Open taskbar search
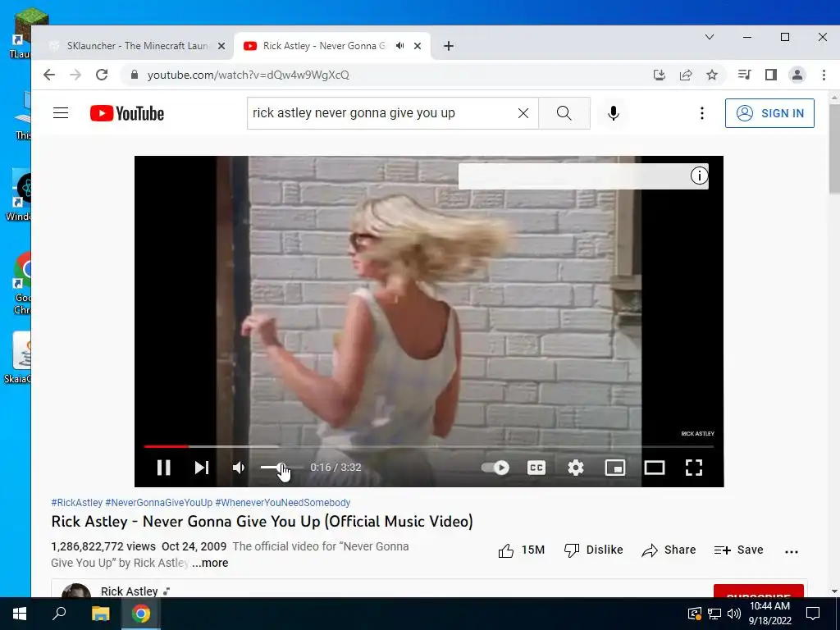Viewport: 840px width, 630px height. point(59,614)
